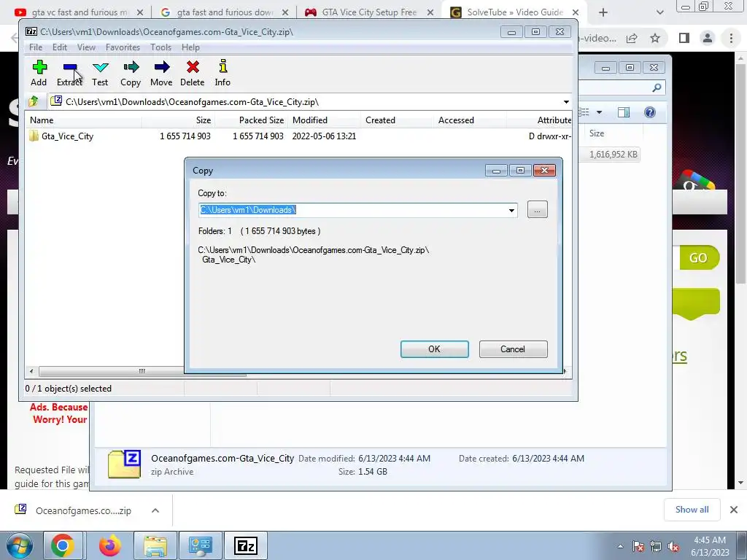The image size is (747, 560).
Task: Open File Explorer from the taskbar
Action: [155, 545]
